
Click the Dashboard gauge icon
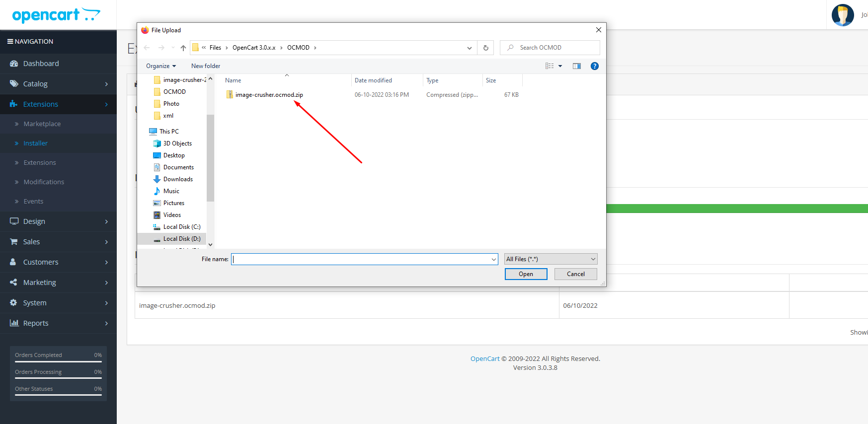14,64
